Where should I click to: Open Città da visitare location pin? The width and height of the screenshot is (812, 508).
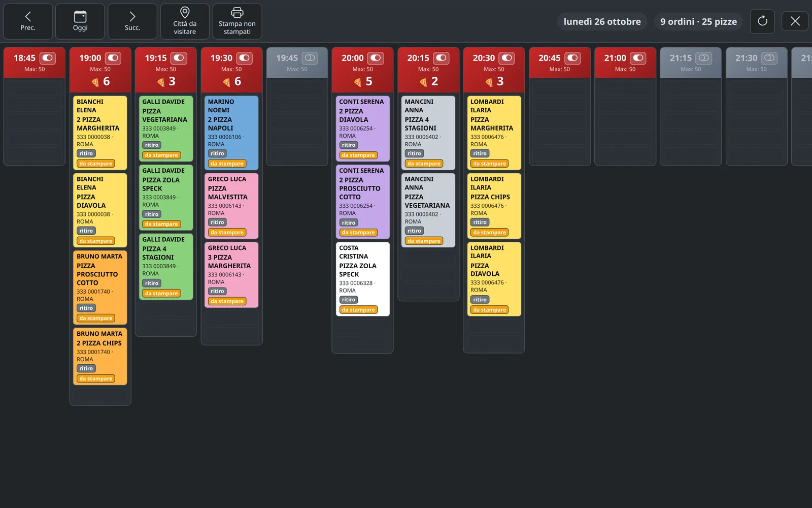click(x=185, y=21)
